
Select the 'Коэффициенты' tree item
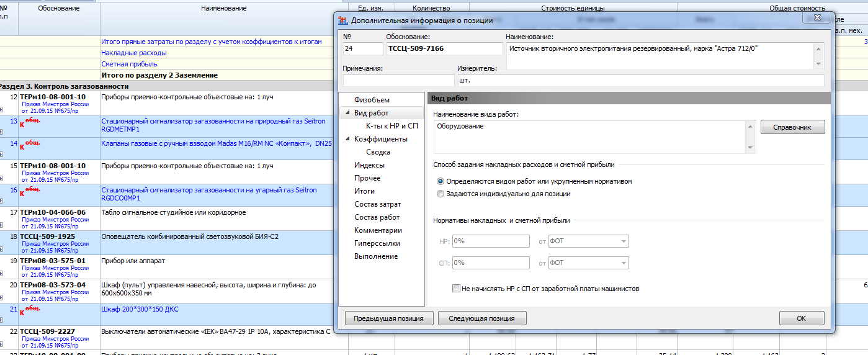point(381,139)
